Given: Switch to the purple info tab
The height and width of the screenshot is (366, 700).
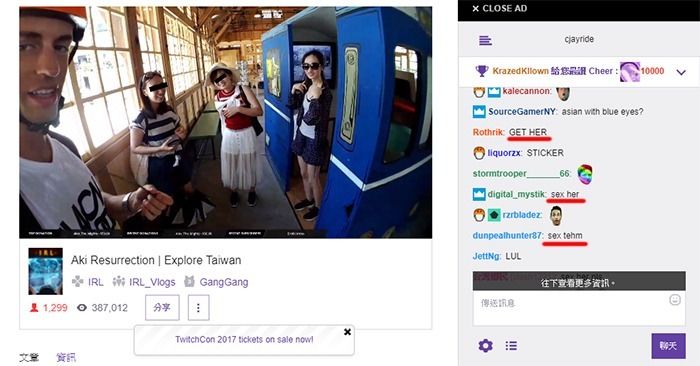Looking at the screenshot, I should (66, 358).
